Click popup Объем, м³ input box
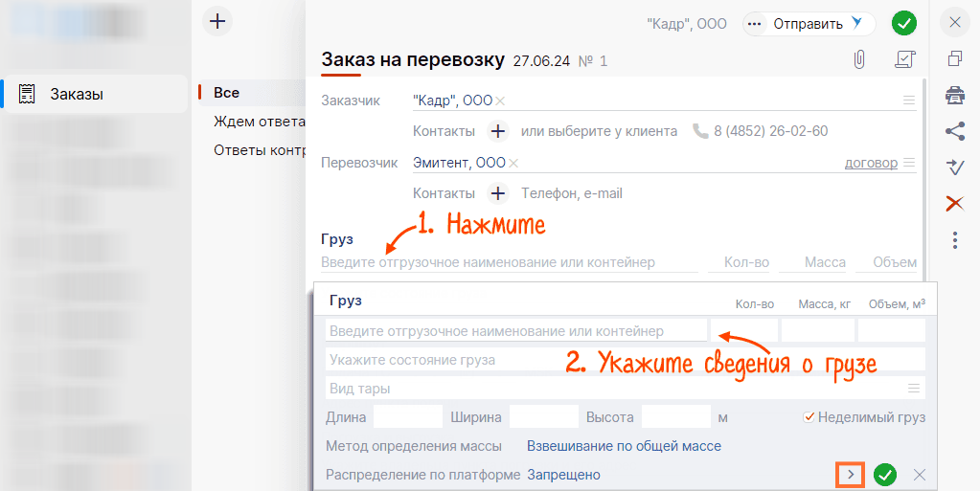 pos(891,330)
